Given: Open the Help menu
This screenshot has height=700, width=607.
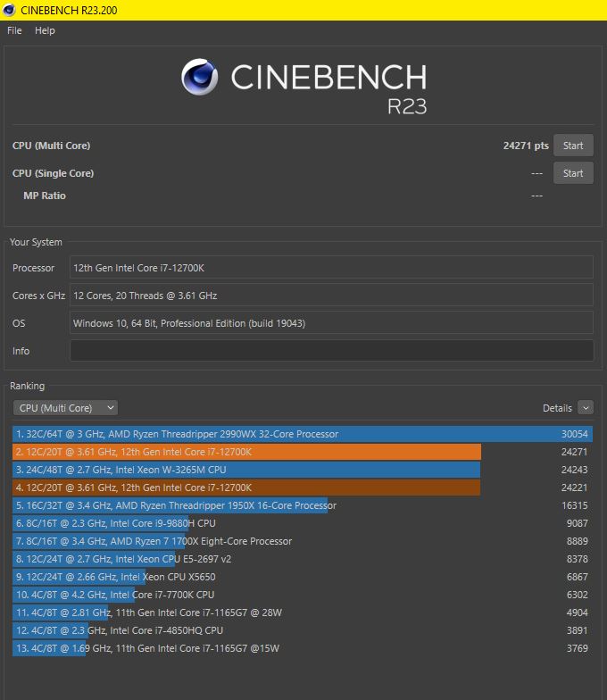Looking at the screenshot, I should tap(45, 30).
